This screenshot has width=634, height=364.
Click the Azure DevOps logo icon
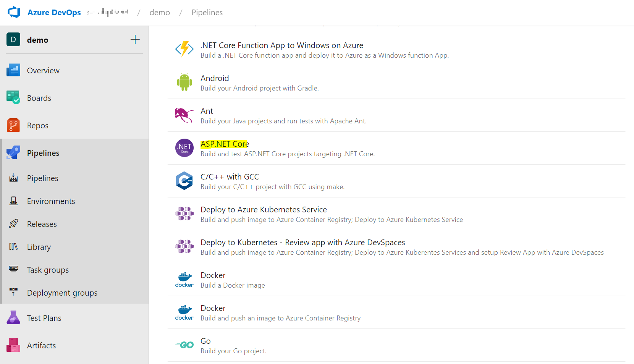pos(14,12)
